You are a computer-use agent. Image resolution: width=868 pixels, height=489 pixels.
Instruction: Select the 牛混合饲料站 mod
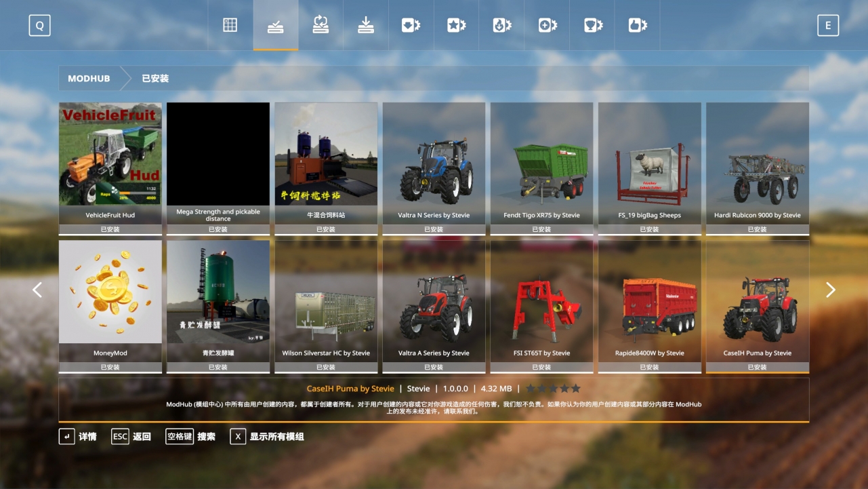tap(326, 168)
